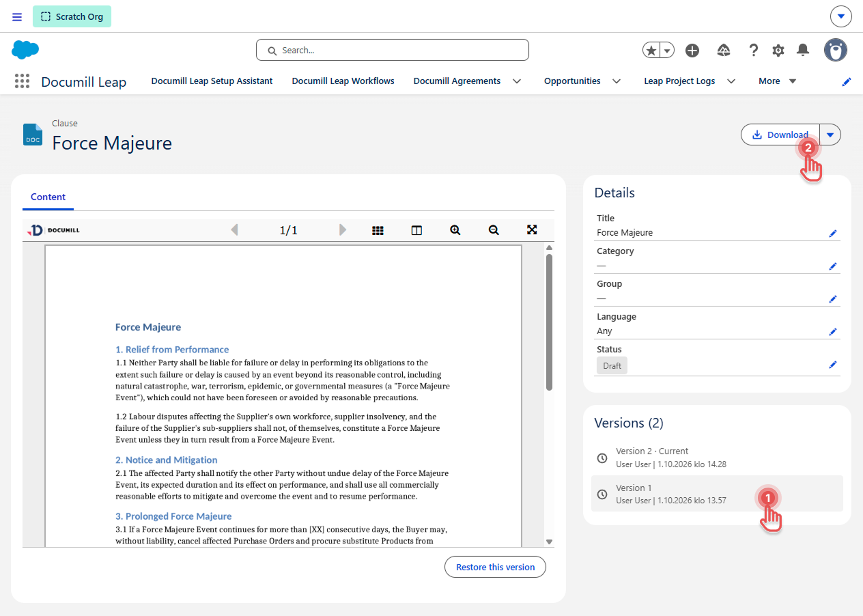Toggle the side-by-side page layout icon

pyautogui.click(x=416, y=230)
